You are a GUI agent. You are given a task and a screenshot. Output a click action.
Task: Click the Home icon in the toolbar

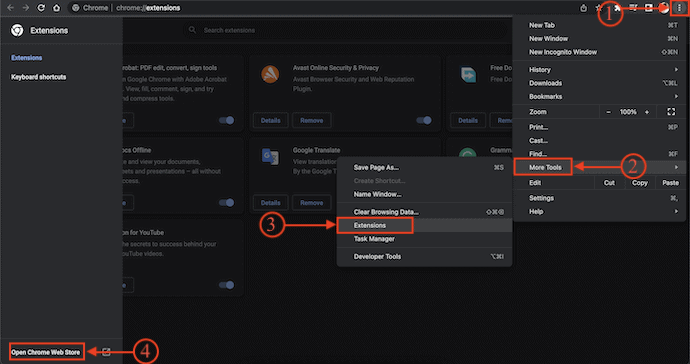[x=56, y=8]
